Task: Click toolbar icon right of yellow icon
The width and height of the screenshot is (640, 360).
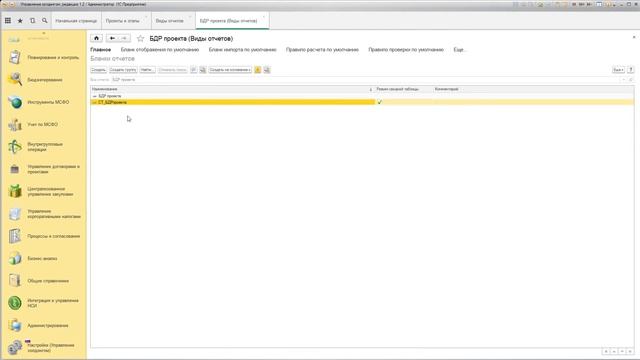Action: click(x=267, y=70)
